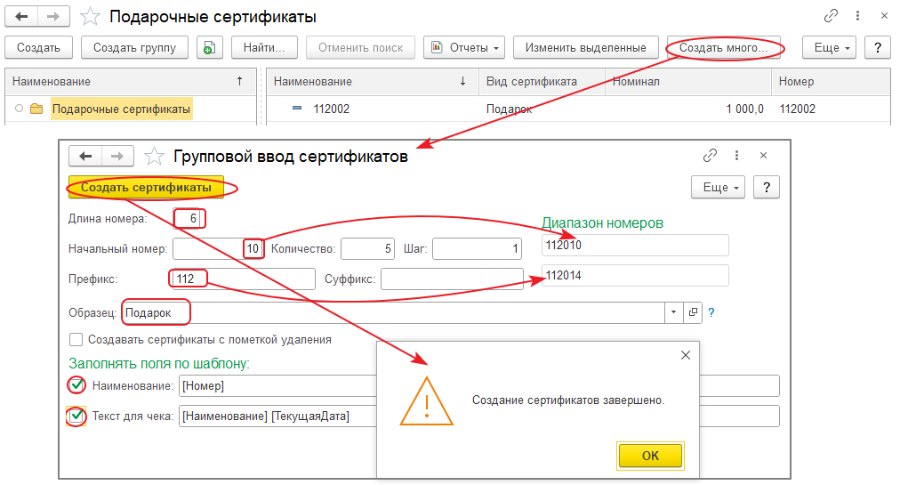Viewport: 900px width, 485px height.
Task: Click the 1 000,0 nominal value cell
Action: coord(688,108)
